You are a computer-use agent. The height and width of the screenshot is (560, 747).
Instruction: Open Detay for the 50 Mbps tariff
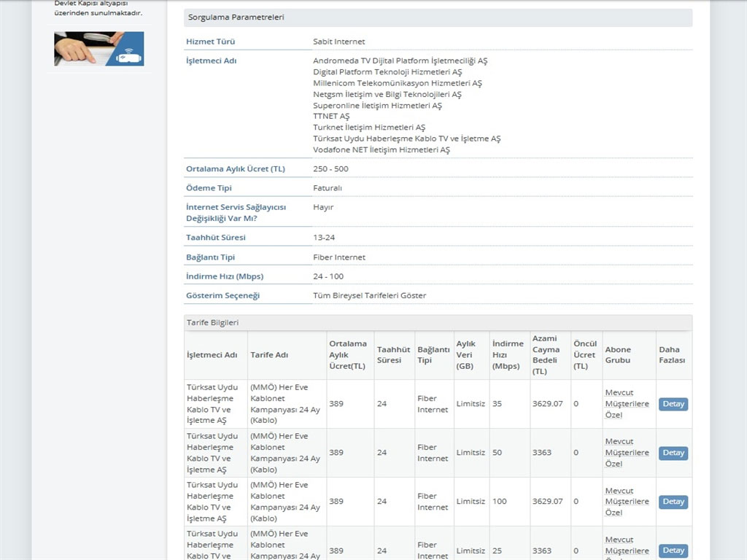click(673, 453)
